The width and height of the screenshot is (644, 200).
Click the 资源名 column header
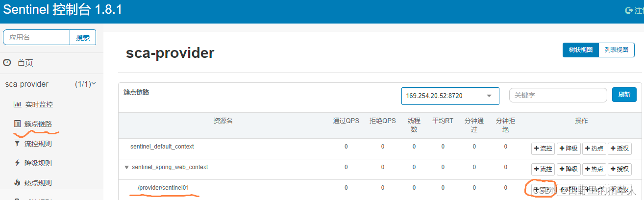(x=223, y=121)
